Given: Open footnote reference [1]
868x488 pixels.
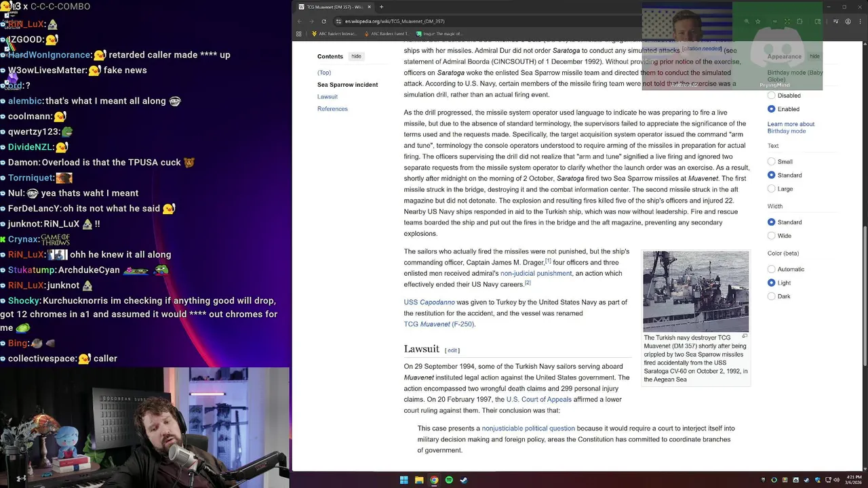Looking at the screenshot, I should pyautogui.click(x=548, y=261).
